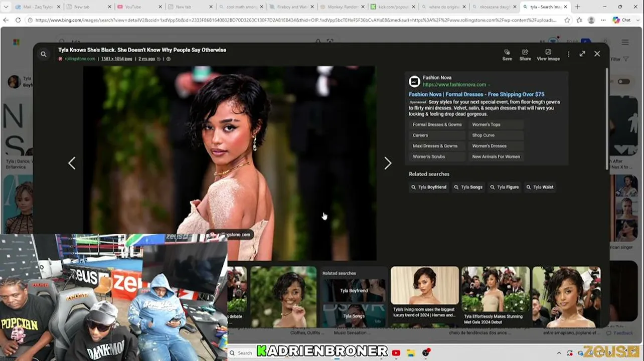Visit the fashionnova.com URL link
The width and height of the screenshot is (644, 361).
coord(454,85)
